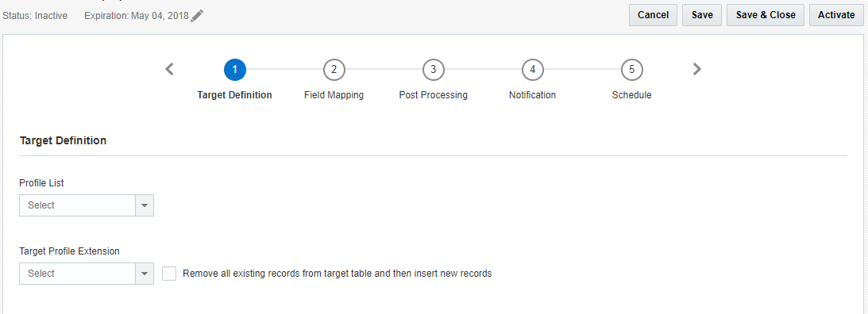Go to the Schedule step label
The height and width of the screenshot is (314, 868).
point(631,95)
